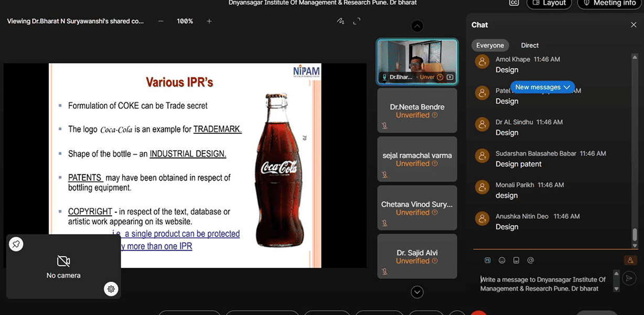Select Dr.Bharat's video thumbnail
Screen dimensions: 644x315
coord(417,61)
